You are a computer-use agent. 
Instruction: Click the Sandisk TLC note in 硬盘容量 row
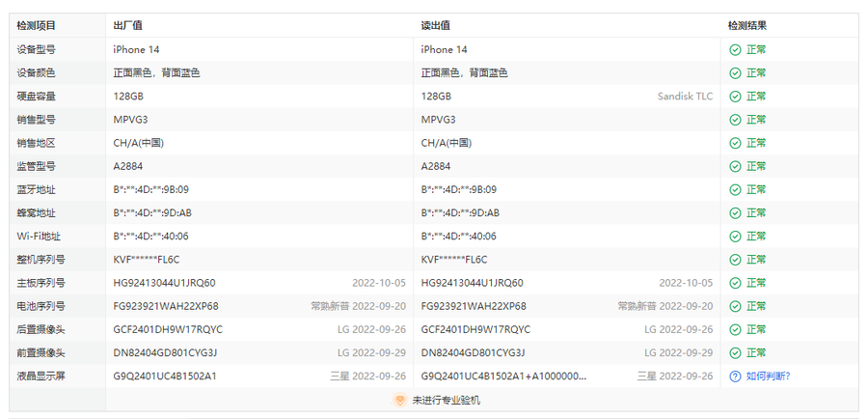(x=685, y=97)
